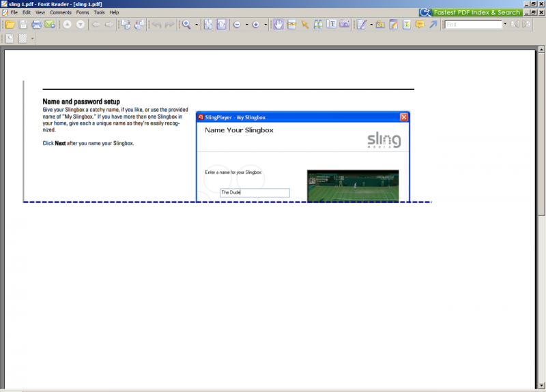
Task: Select the Hand tool
Action: tap(278, 25)
